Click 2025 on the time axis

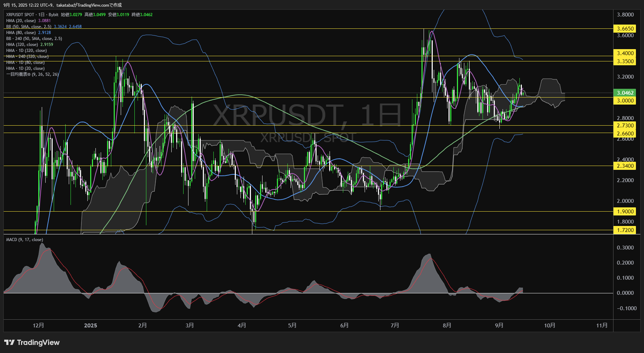point(91,326)
